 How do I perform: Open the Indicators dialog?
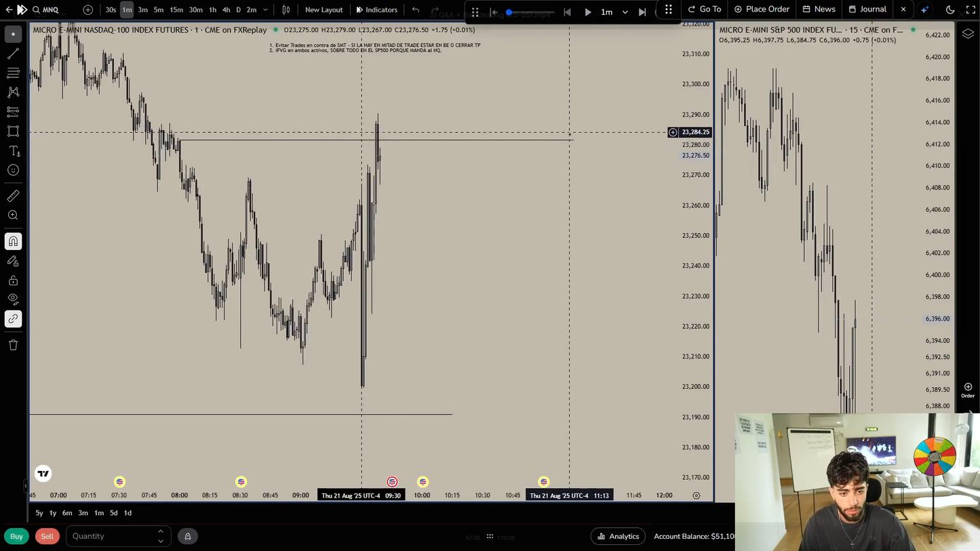coord(377,10)
